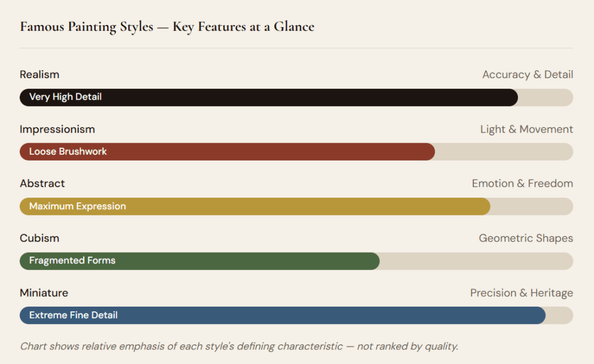This screenshot has height=364, width=594.
Task: Click the 'Accuracy & Detail' text
Action: pos(527,74)
